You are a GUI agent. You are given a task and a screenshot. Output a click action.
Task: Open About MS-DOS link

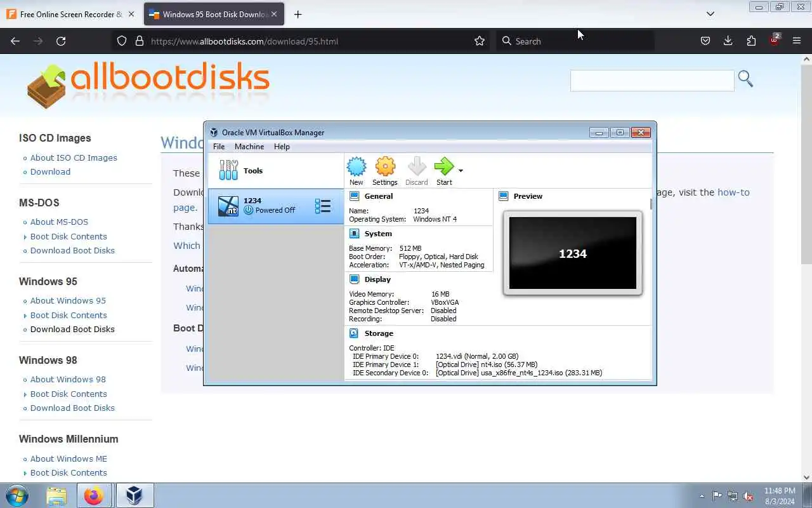pyautogui.click(x=59, y=222)
